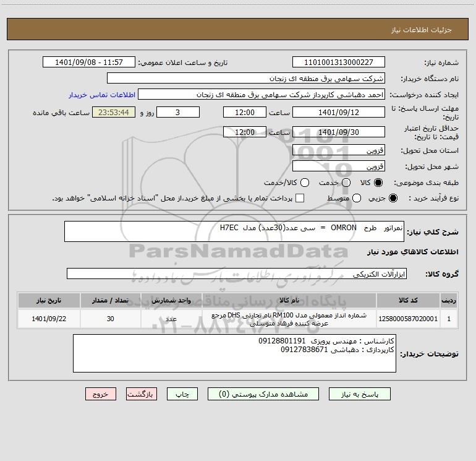Click the price validity date 1401/09/30 field
Screen dimensions: 476x461
[339, 132]
